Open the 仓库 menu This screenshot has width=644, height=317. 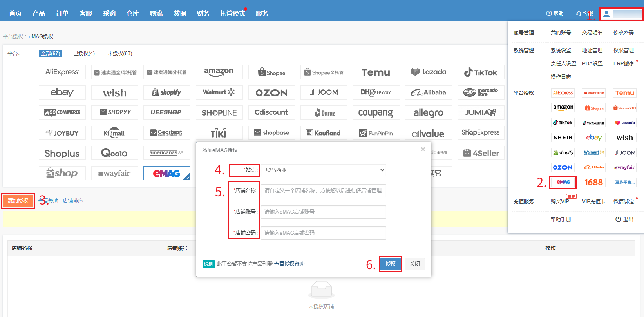[x=133, y=13]
